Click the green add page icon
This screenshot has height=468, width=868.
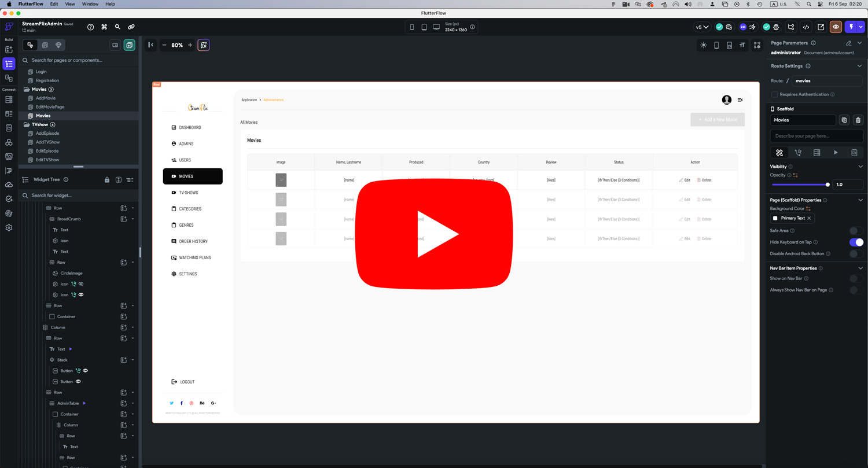[x=129, y=45]
